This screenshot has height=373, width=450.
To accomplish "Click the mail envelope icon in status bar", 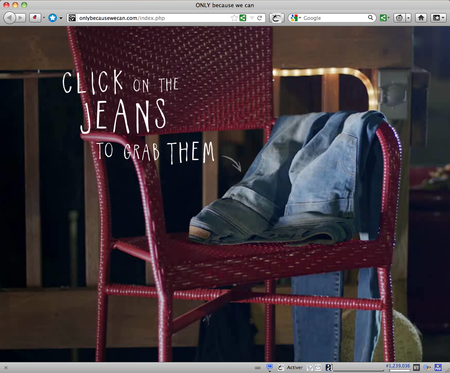I will 318,368.
